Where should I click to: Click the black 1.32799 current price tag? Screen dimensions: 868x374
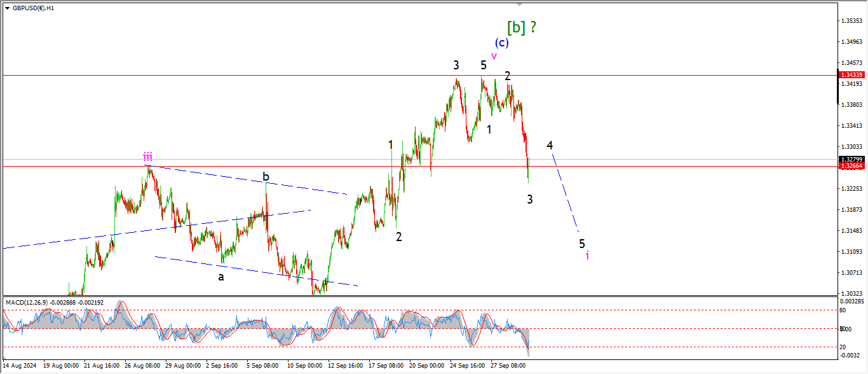point(851,159)
